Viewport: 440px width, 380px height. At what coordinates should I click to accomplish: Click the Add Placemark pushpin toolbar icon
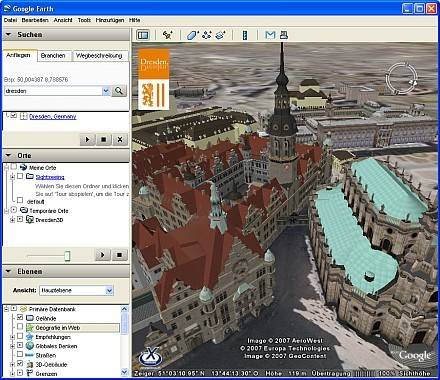[x=167, y=35]
